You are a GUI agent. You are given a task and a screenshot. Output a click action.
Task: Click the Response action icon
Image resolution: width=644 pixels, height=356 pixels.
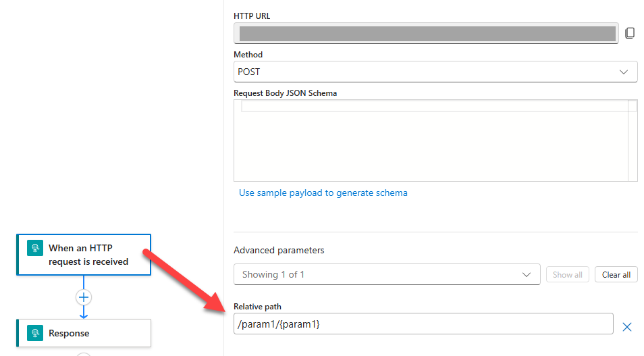coord(35,333)
